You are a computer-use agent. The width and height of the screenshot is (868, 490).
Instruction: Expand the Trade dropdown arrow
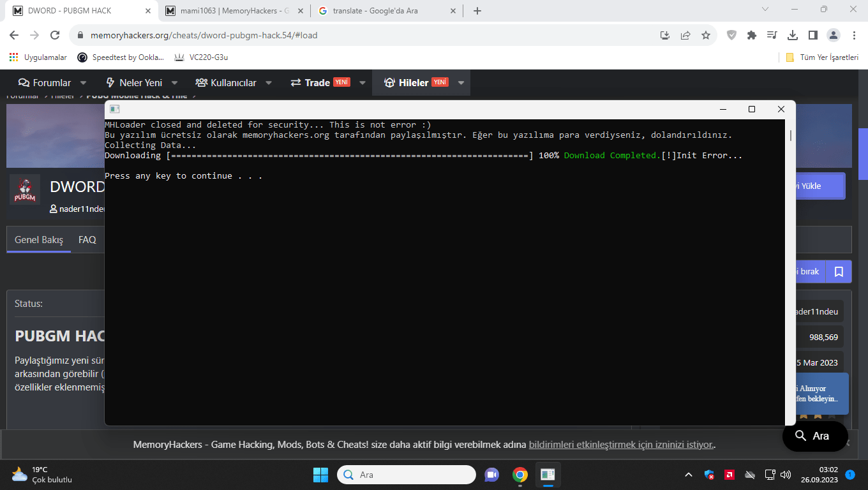coord(363,83)
